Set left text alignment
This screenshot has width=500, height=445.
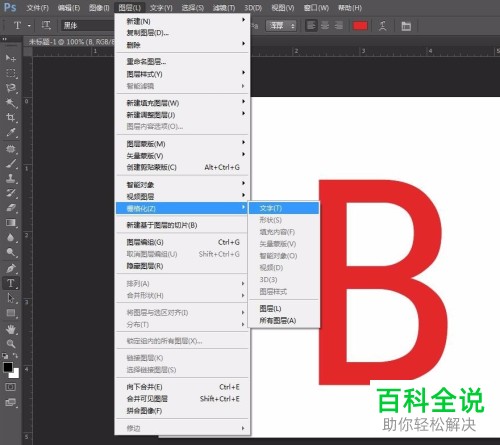pyautogui.click(x=311, y=25)
